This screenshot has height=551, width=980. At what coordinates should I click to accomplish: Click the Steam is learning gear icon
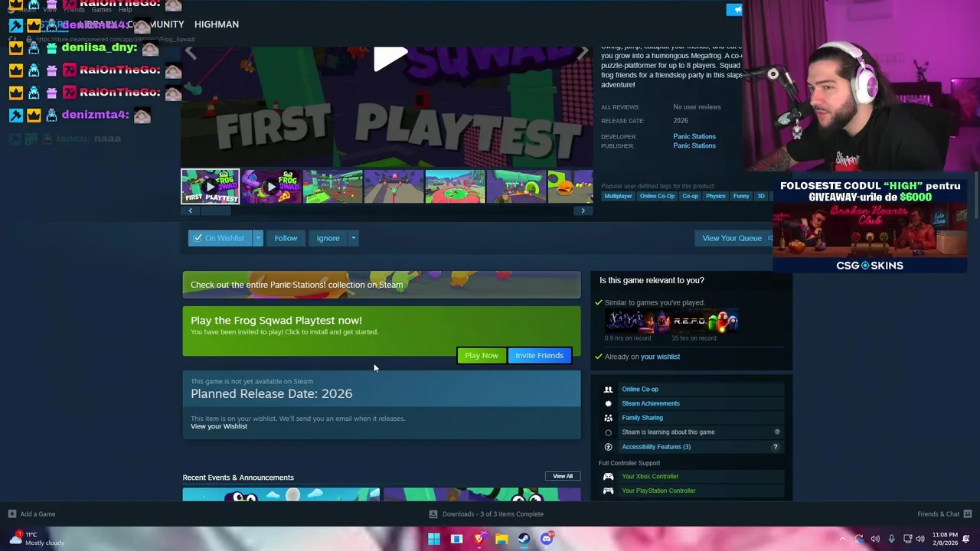608,432
